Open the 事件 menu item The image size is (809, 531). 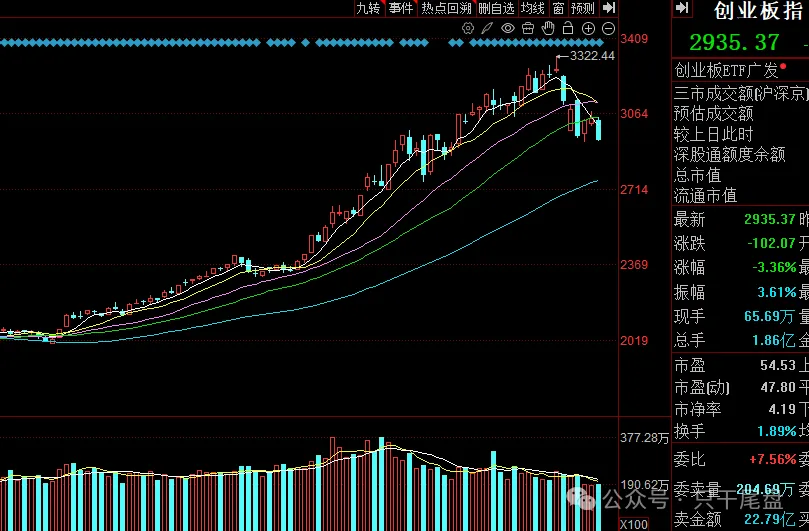coord(400,8)
